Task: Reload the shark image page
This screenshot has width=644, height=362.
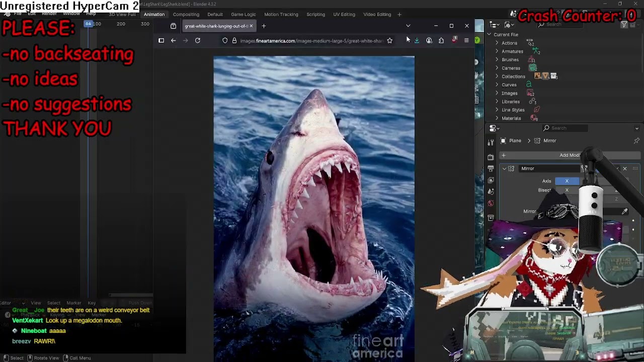Action: click(x=198, y=41)
